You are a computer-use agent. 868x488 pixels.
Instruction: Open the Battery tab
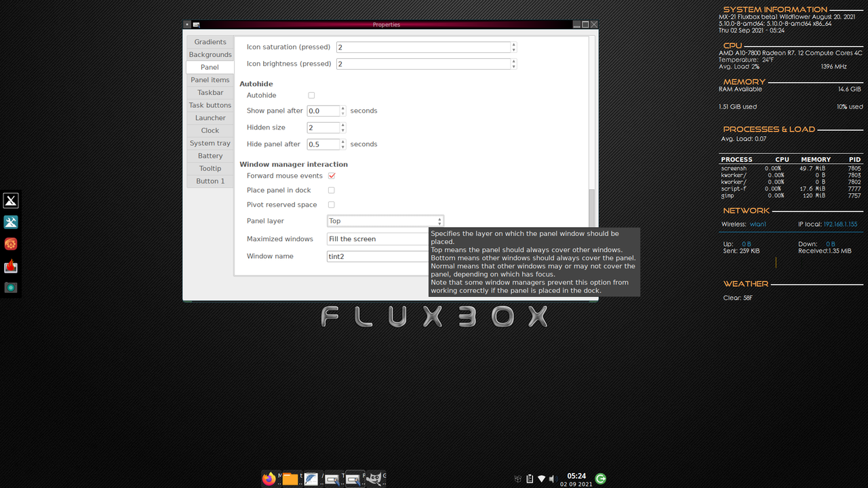pos(210,156)
